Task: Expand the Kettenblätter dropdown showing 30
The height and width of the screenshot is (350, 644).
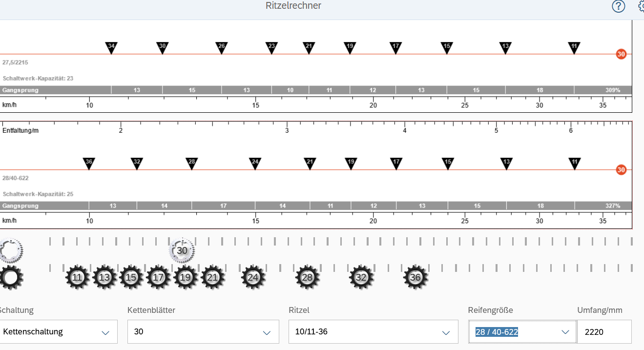Action: 267,332
